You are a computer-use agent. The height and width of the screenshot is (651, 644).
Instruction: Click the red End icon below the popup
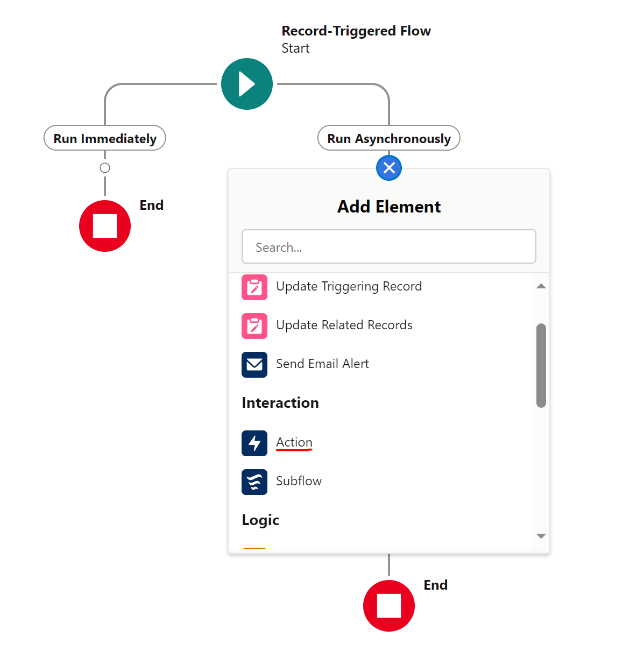pyautogui.click(x=389, y=605)
